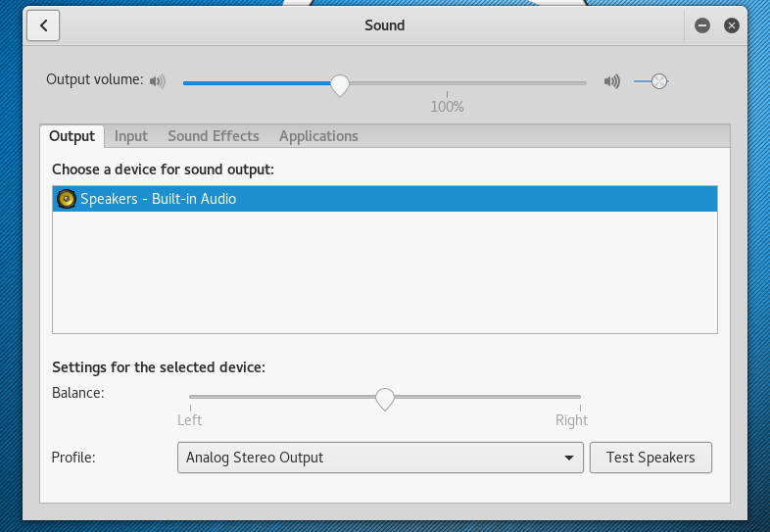The width and height of the screenshot is (770, 532).
Task: Click the Left end of the Balance slider
Action: pos(191,397)
